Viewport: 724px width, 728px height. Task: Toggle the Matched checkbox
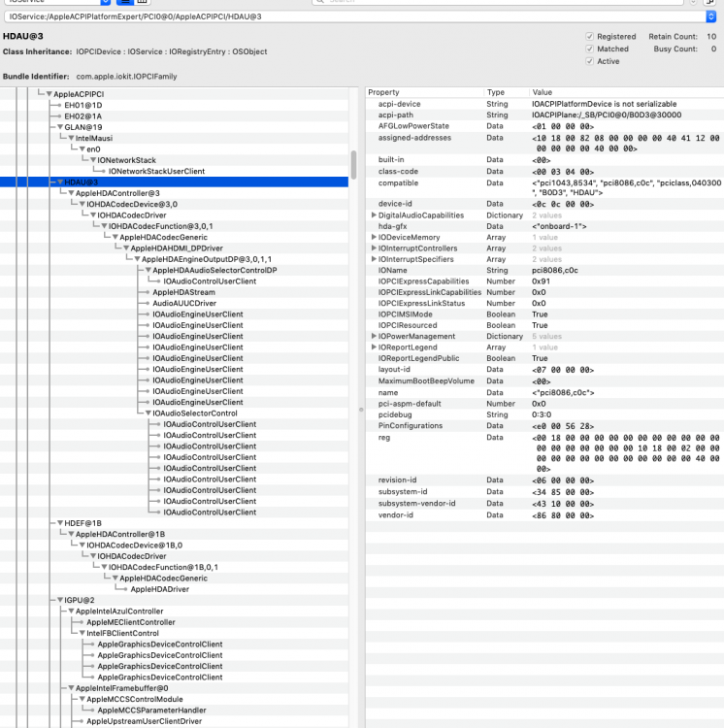pos(589,49)
